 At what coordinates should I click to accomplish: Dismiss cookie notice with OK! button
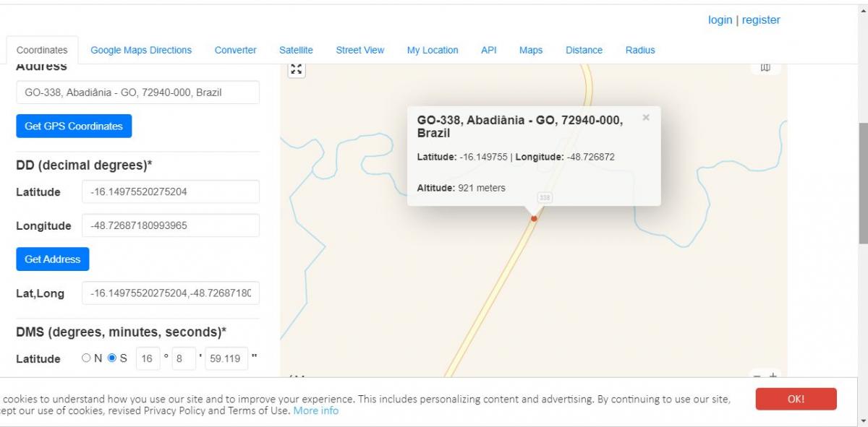(796, 399)
